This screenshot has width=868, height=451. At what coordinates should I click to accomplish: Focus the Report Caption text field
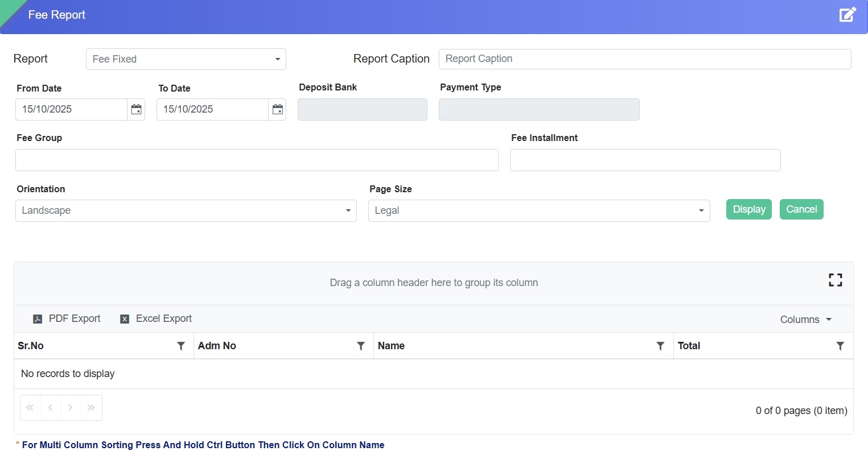[x=644, y=59]
